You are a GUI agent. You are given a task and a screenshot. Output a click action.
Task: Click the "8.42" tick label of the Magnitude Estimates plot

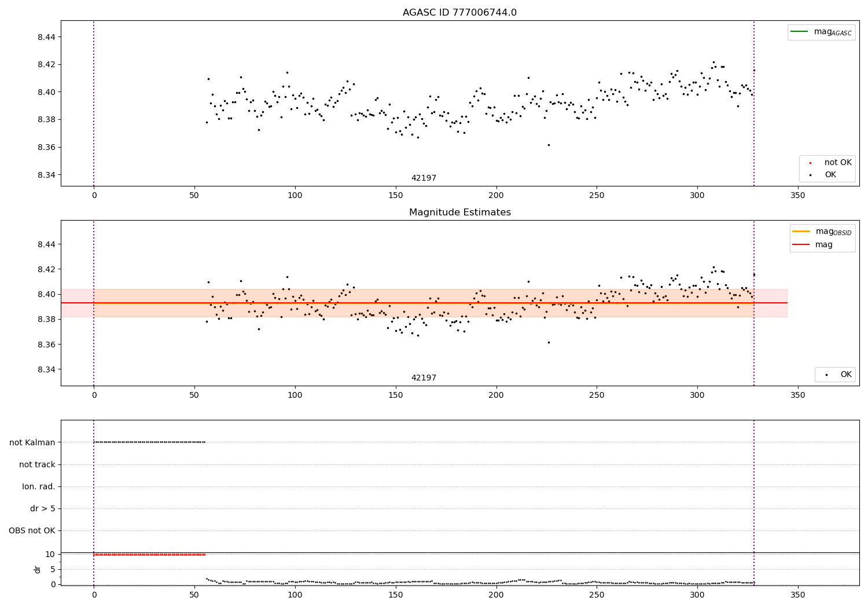click(x=46, y=269)
